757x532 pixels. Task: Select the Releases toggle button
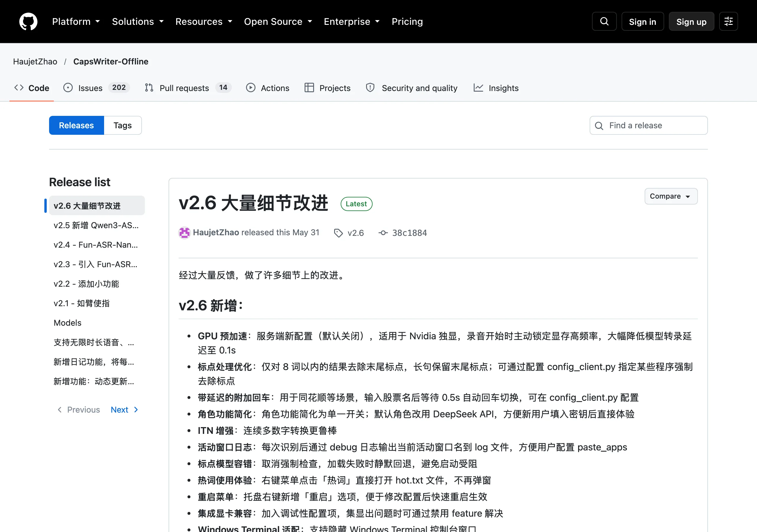click(77, 125)
